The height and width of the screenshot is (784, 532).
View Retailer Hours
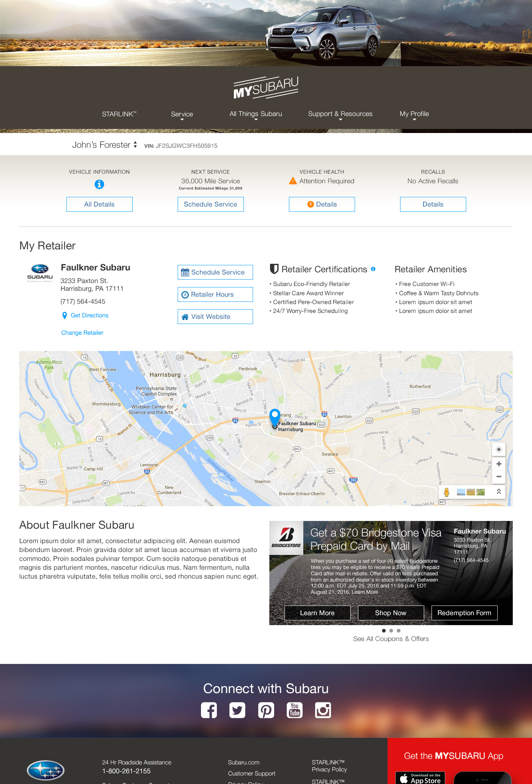pos(215,294)
